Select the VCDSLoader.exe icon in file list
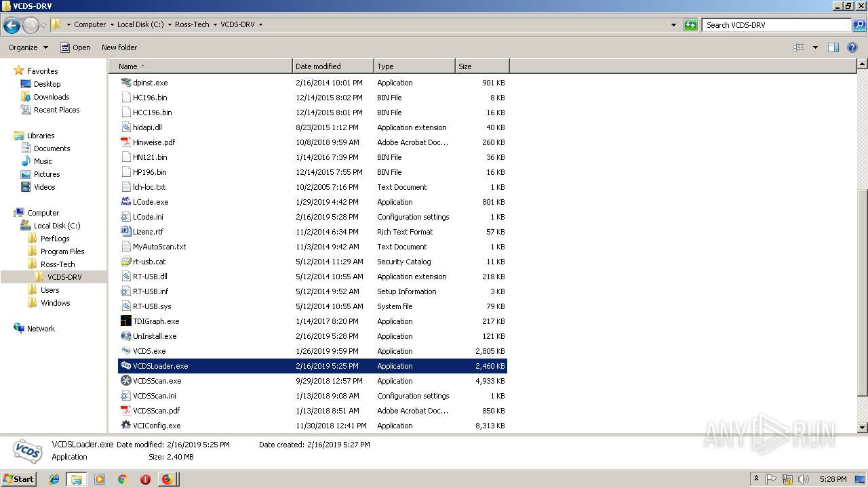The width and height of the screenshot is (868, 488). pos(126,366)
